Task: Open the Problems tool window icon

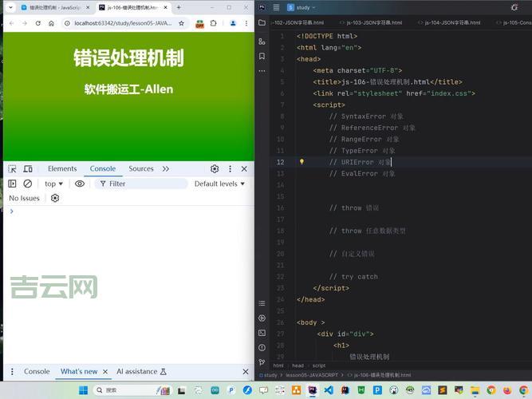Action: click(262, 347)
